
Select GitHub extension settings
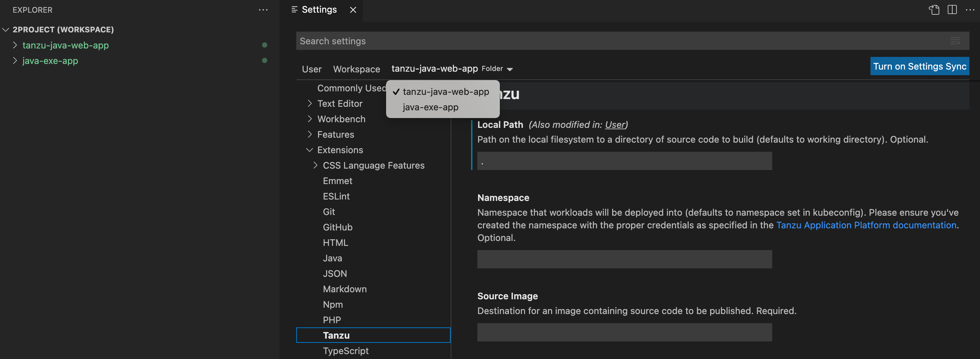coord(338,227)
